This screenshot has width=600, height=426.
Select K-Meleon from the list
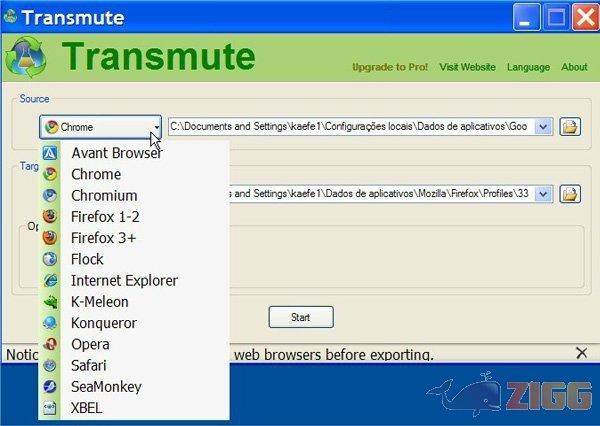134,302
